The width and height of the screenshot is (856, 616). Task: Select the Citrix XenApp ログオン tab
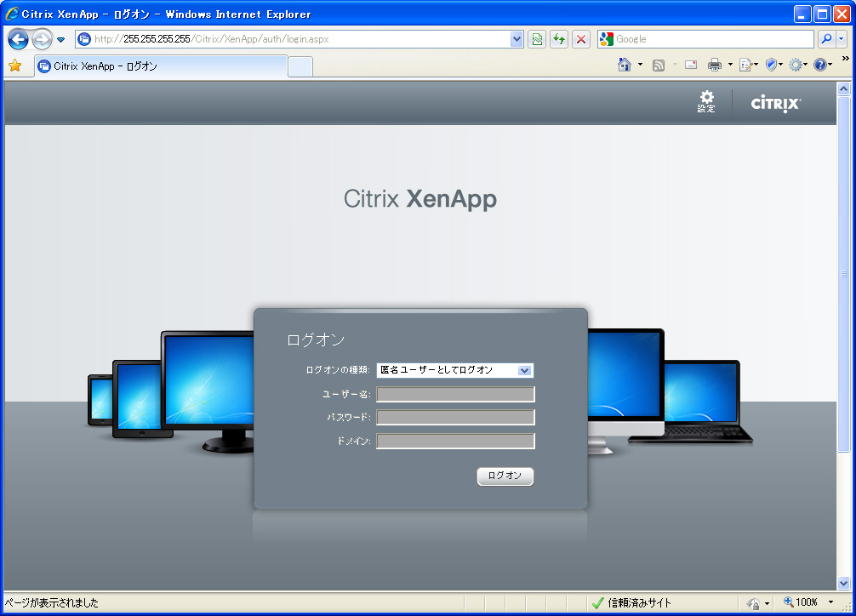(x=161, y=66)
